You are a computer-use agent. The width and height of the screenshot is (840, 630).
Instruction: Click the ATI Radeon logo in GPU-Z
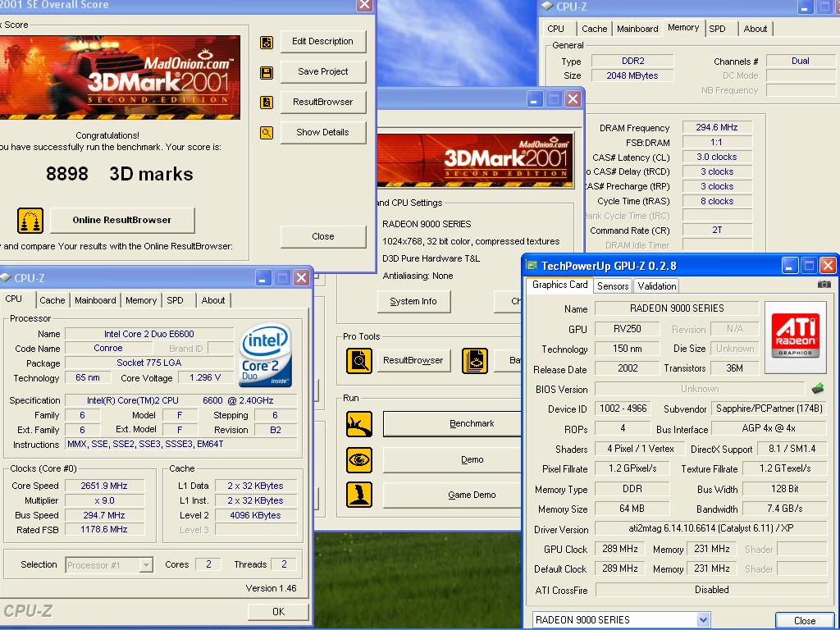[x=796, y=337]
